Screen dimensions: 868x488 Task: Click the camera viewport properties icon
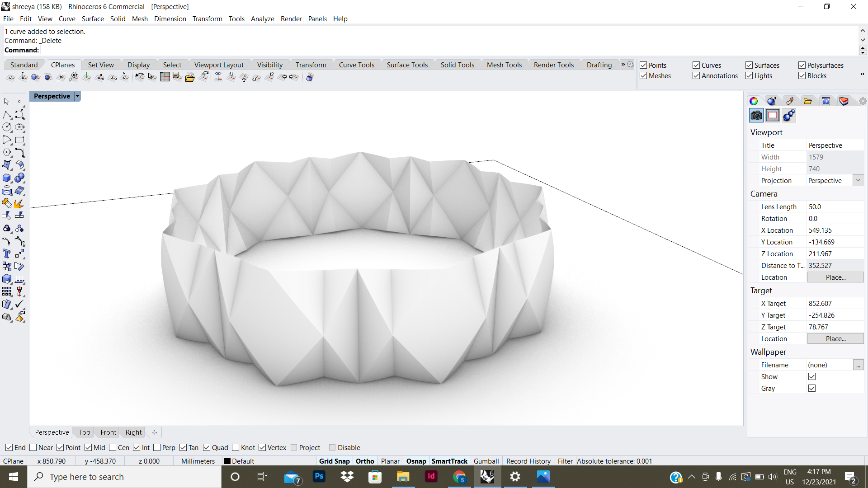tap(756, 116)
